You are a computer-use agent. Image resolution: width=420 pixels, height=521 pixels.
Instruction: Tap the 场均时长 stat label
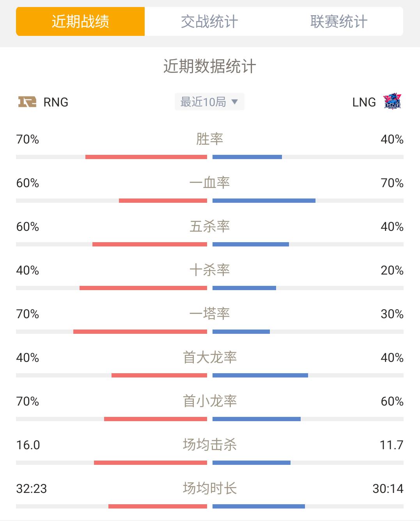pyautogui.click(x=210, y=488)
